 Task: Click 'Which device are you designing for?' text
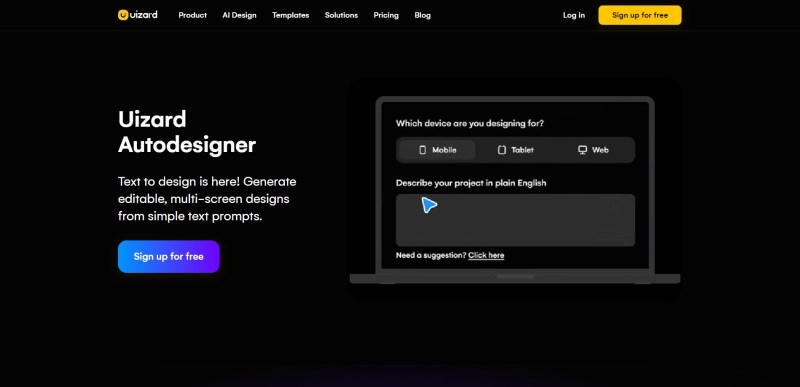[470, 123]
